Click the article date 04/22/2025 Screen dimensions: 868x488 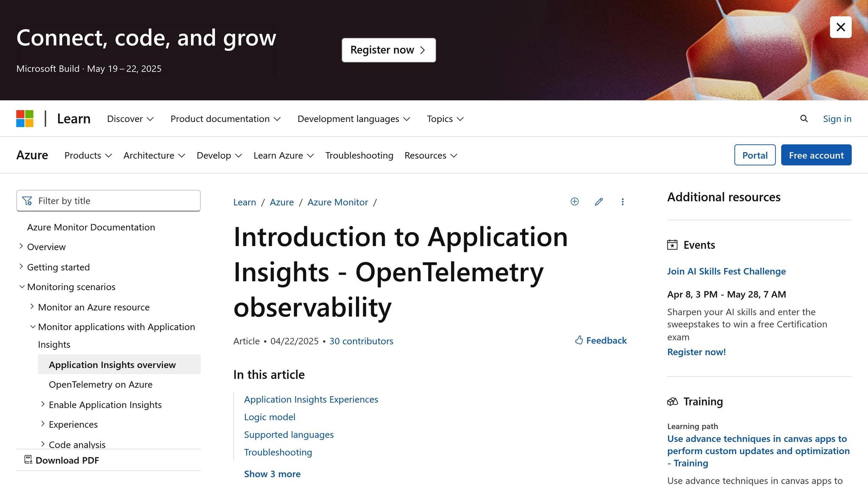[294, 341]
